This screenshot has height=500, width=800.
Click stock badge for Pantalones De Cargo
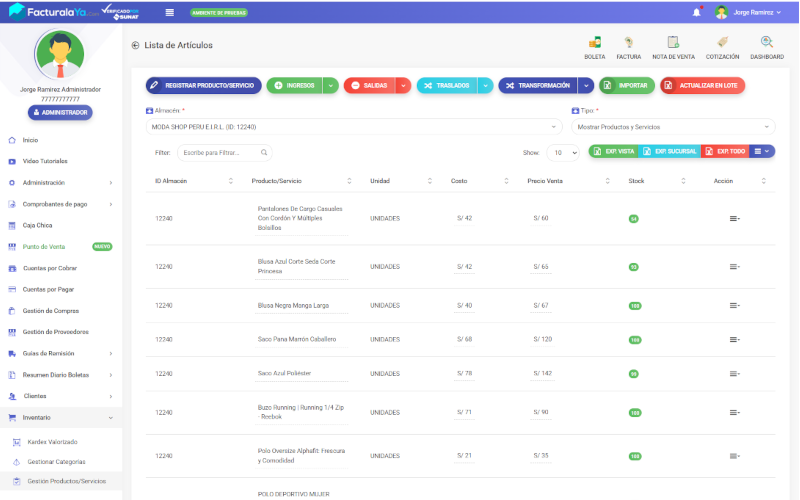(x=634, y=219)
